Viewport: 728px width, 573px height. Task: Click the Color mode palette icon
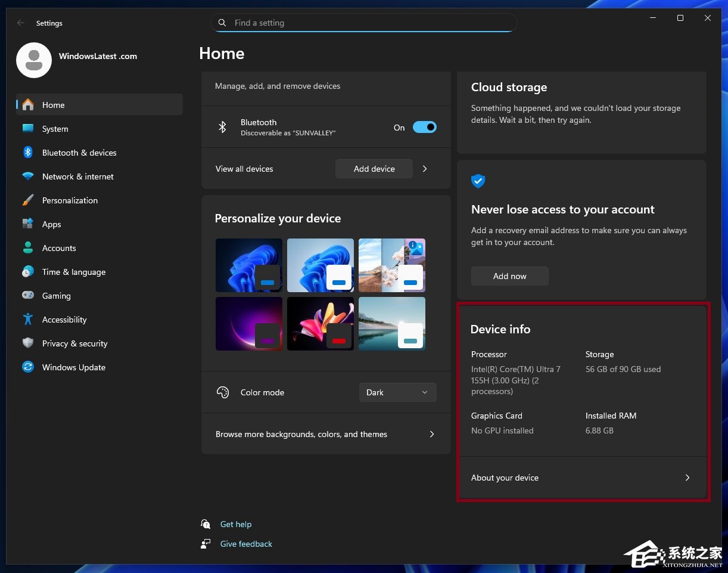223,392
